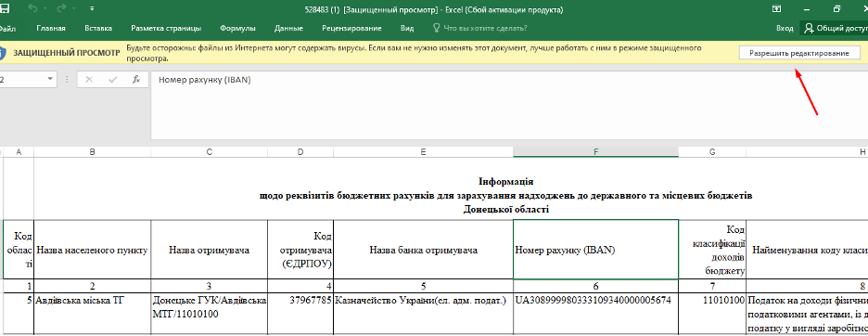This screenshot has width=868, height=336.
Task: Click the 'Код отримувача (ЄДРПОУ)' header cell
Action: [300, 250]
